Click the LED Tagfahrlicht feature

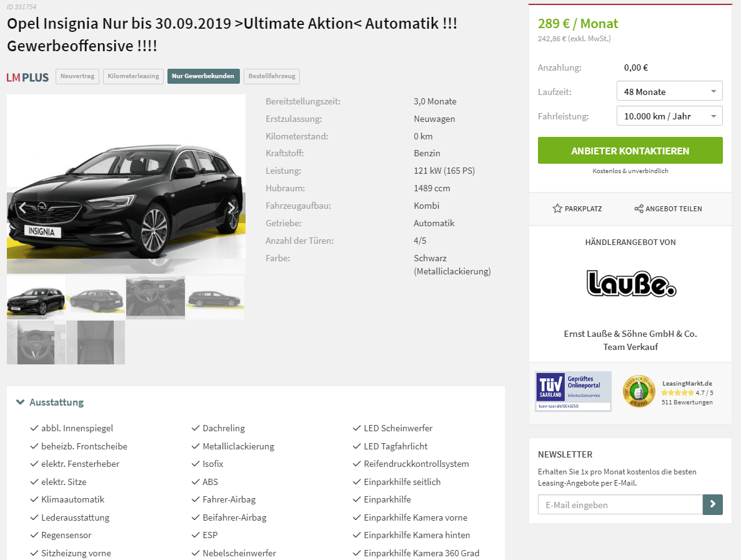click(395, 446)
